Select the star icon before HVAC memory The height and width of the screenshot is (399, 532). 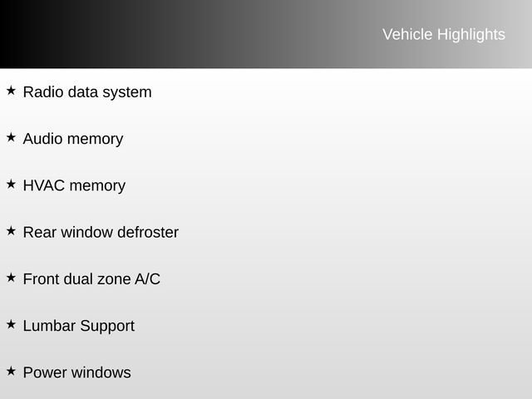11,184
